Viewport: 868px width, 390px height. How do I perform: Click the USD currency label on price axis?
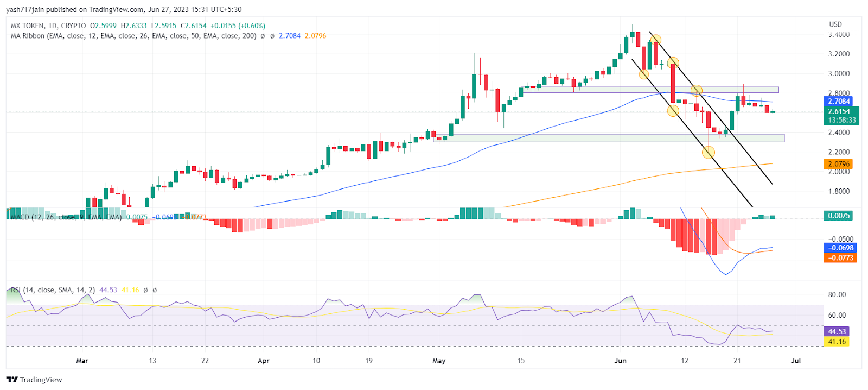pos(835,24)
